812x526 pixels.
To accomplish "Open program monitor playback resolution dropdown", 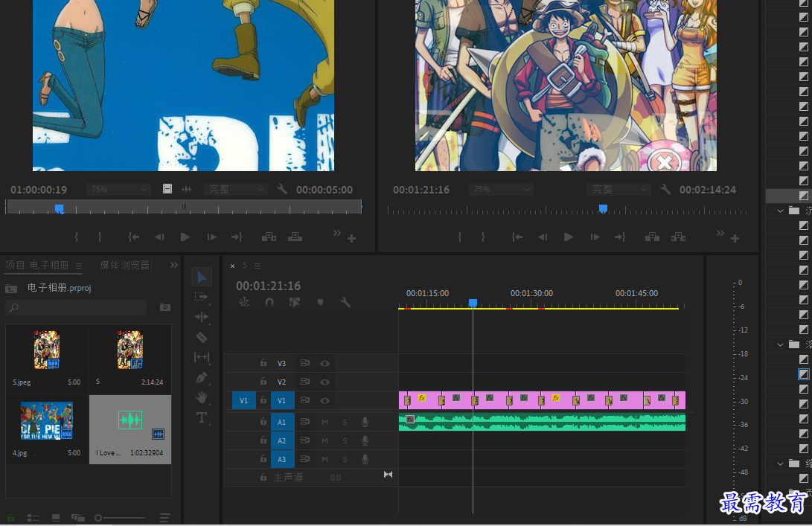I will [618, 190].
